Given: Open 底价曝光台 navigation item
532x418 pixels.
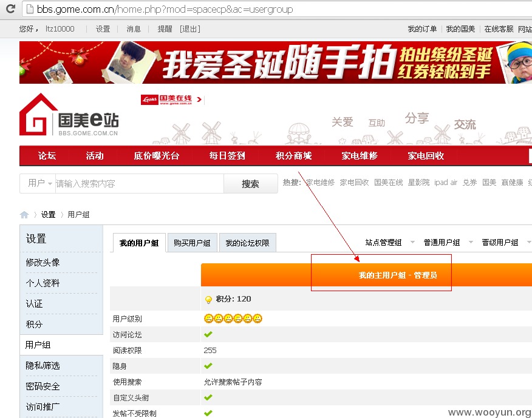Looking at the screenshot, I should pyautogui.click(x=157, y=155).
